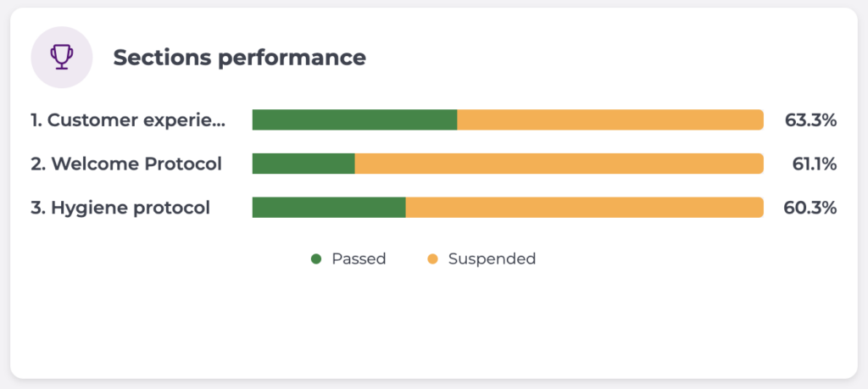Click green passed bar for Welcome Protocol
Image resolution: width=868 pixels, height=389 pixels.
point(303,164)
